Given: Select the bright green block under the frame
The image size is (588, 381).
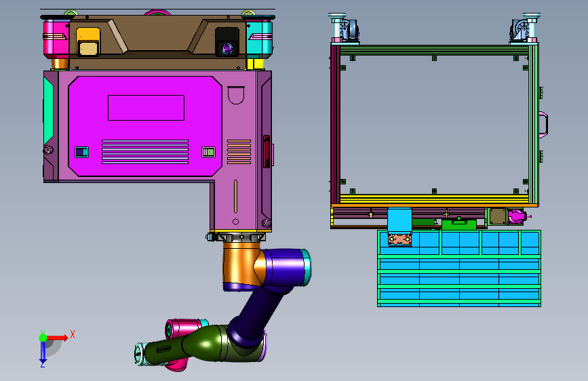Looking at the screenshot, I should 459,224.
